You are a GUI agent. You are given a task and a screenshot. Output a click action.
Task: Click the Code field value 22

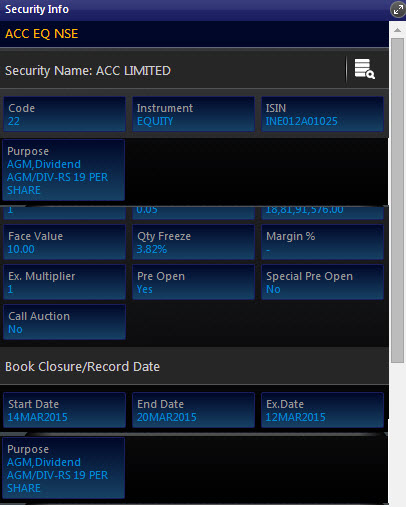14,121
